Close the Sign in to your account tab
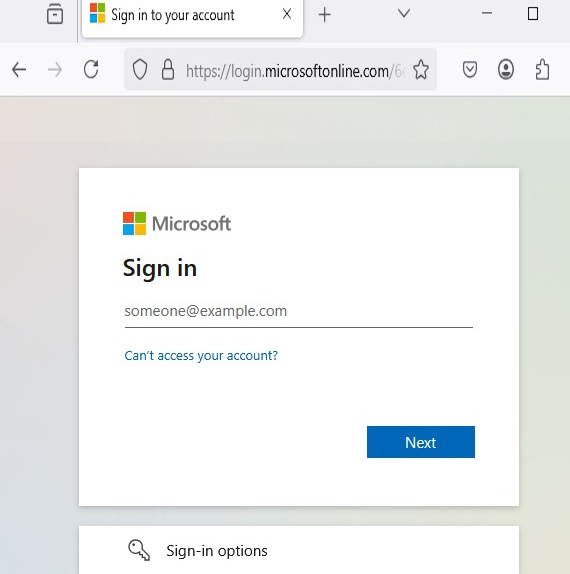The image size is (570, 574). tap(287, 14)
